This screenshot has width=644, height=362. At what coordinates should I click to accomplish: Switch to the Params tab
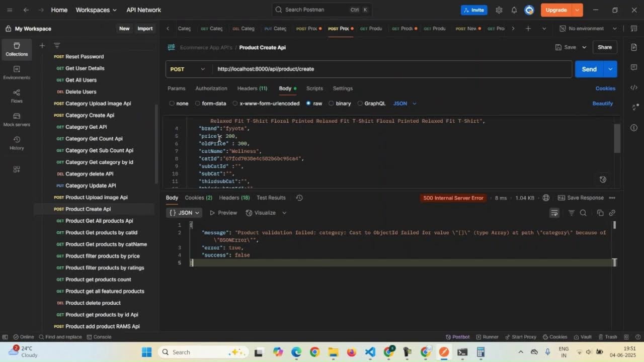pos(176,88)
